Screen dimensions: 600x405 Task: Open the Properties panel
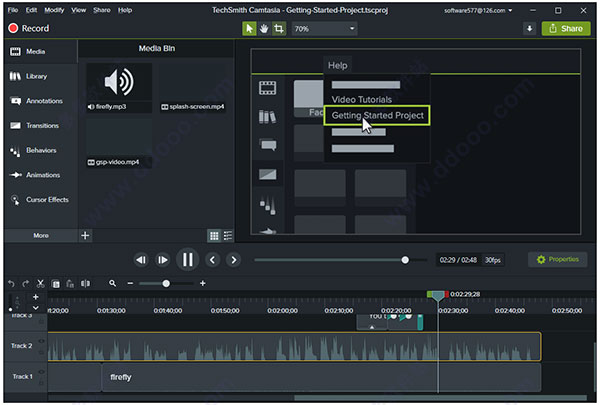coord(558,260)
